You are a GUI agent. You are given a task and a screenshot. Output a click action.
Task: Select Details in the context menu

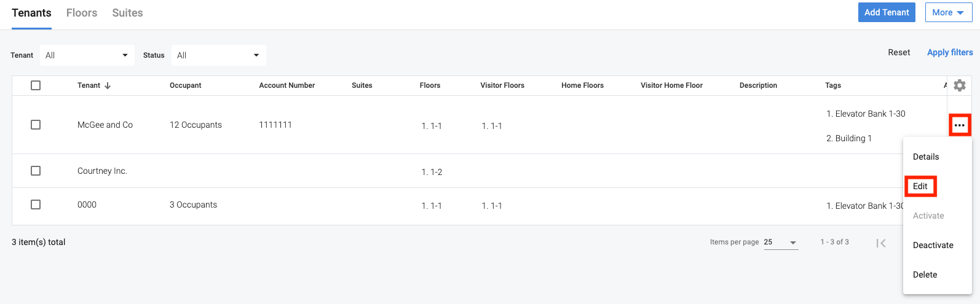click(x=926, y=157)
